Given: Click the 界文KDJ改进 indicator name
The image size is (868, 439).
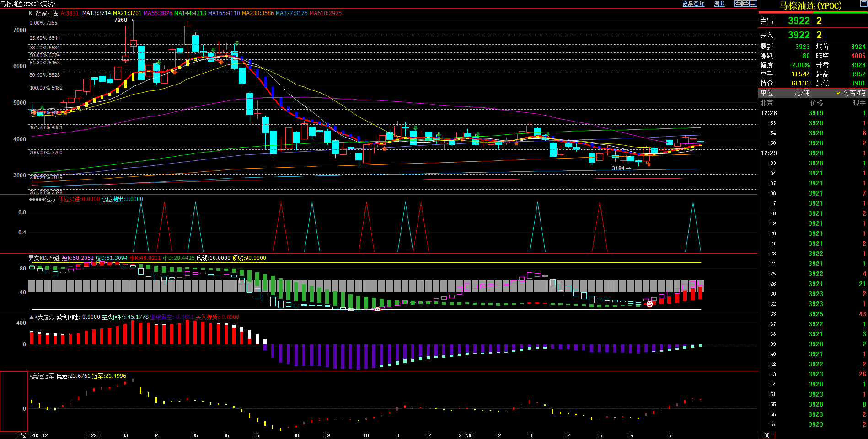Looking at the screenshot, I should coord(44,258).
